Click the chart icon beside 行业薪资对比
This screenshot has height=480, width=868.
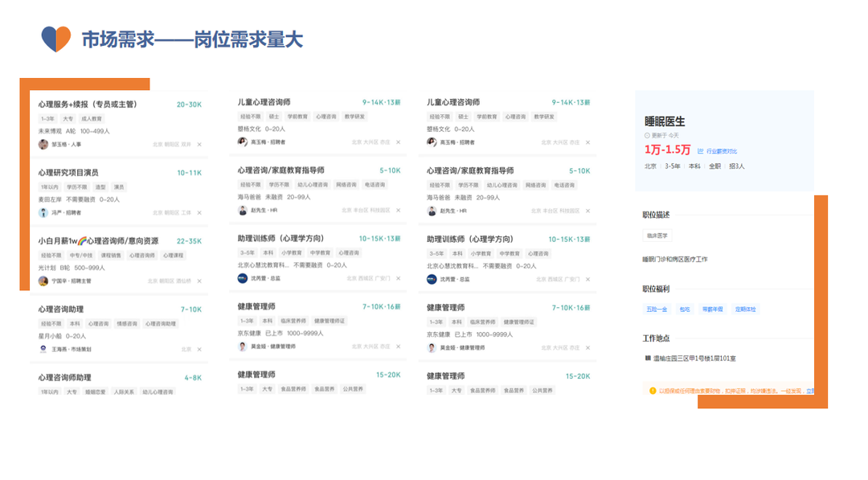coord(701,151)
